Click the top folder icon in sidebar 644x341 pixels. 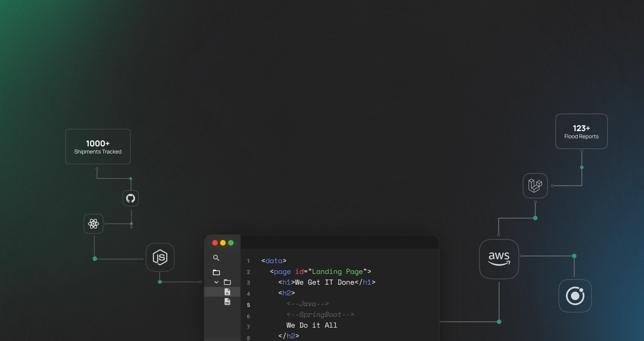tap(216, 272)
